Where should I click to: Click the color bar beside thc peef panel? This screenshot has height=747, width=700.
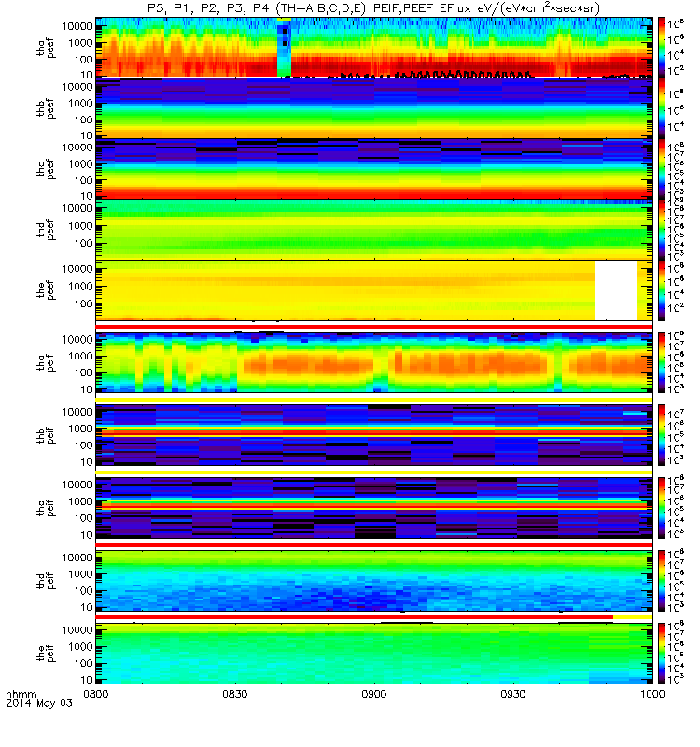pos(662,169)
